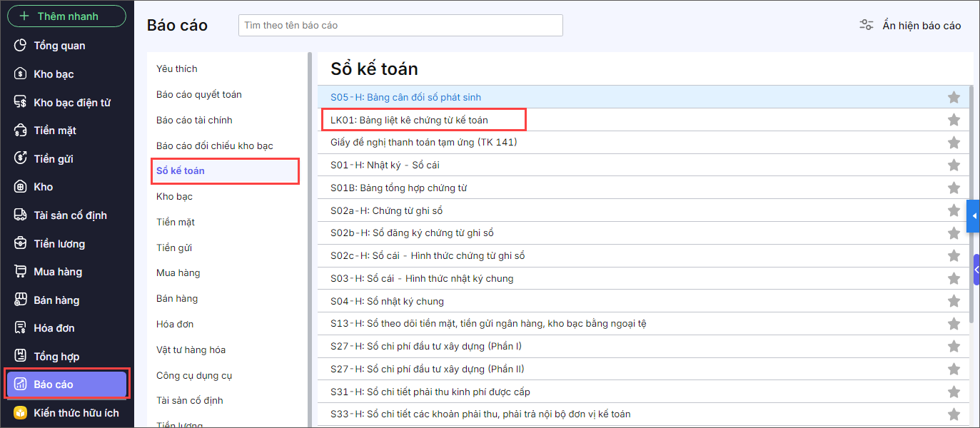
Task: Open the Tài sản cố định truck icon
Action: (21, 215)
